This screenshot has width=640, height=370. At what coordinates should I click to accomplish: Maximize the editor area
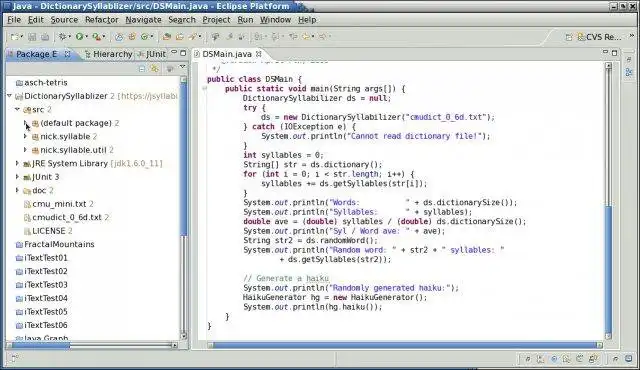[x=614, y=53]
